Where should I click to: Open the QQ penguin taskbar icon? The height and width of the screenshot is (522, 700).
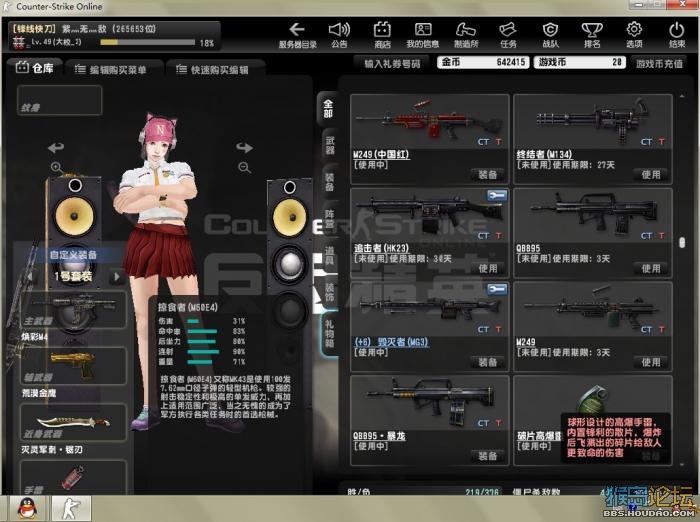(x=28, y=508)
